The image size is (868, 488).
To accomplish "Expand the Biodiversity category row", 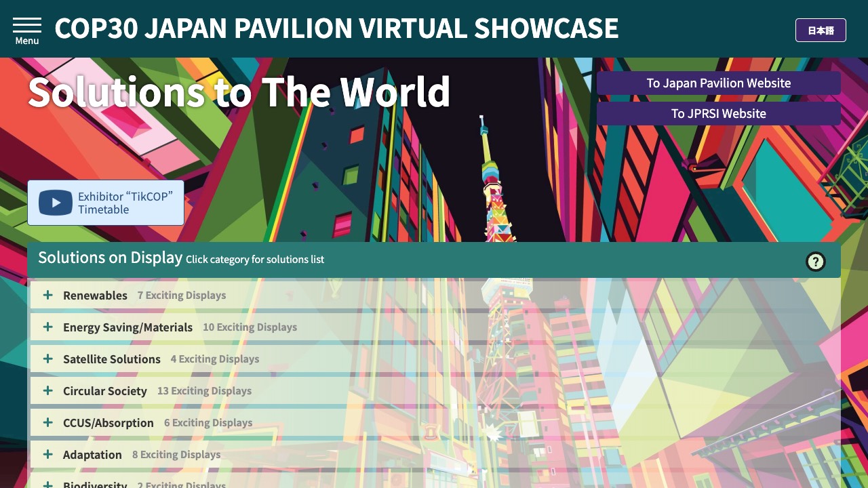I will (434, 484).
